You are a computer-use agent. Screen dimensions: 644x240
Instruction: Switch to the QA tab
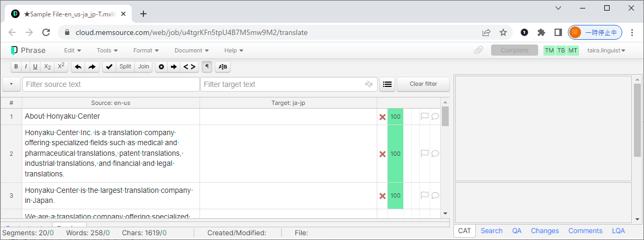pos(516,230)
